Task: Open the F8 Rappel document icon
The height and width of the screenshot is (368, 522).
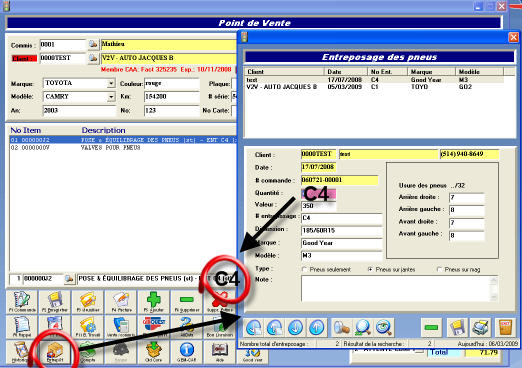Action: (x=22, y=326)
